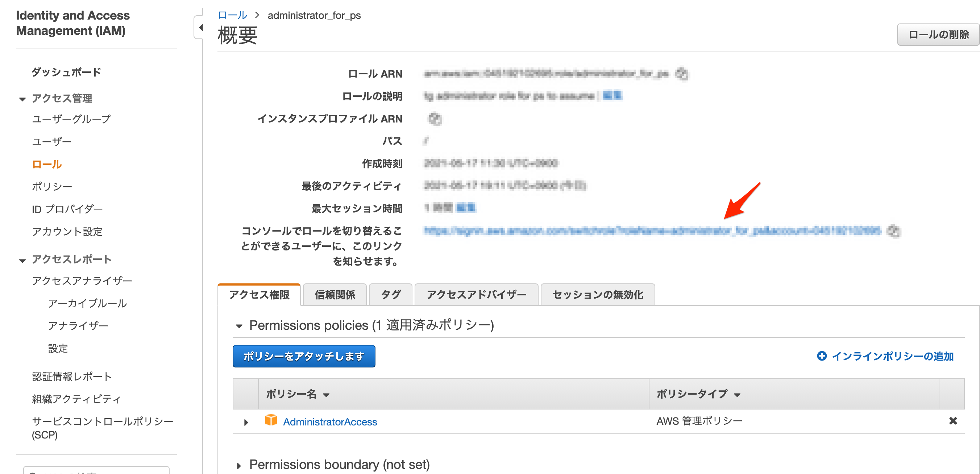Collapse the アクセスレポート sidebar group
This screenshot has width=980, height=474.
point(22,261)
